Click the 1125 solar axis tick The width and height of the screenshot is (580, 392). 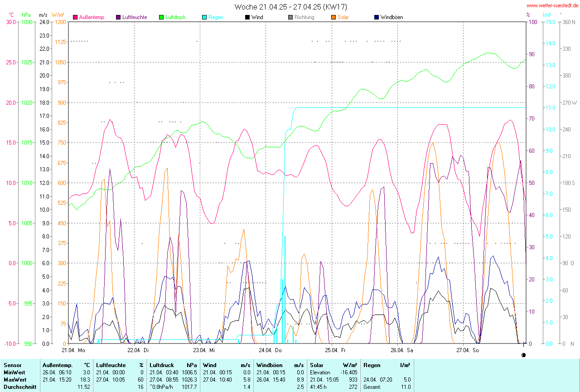click(60, 42)
